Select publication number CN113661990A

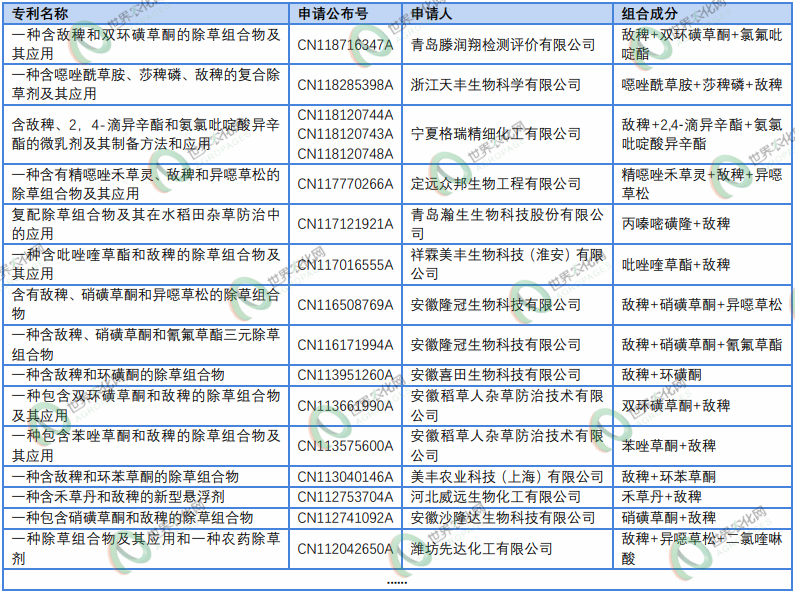[x=345, y=405]
